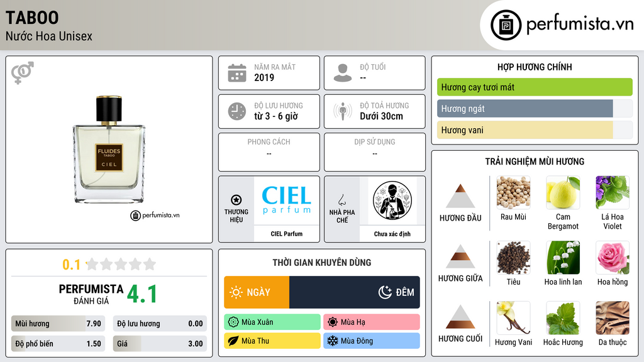Click the sillage icon beside Độ toả hương

343,111
